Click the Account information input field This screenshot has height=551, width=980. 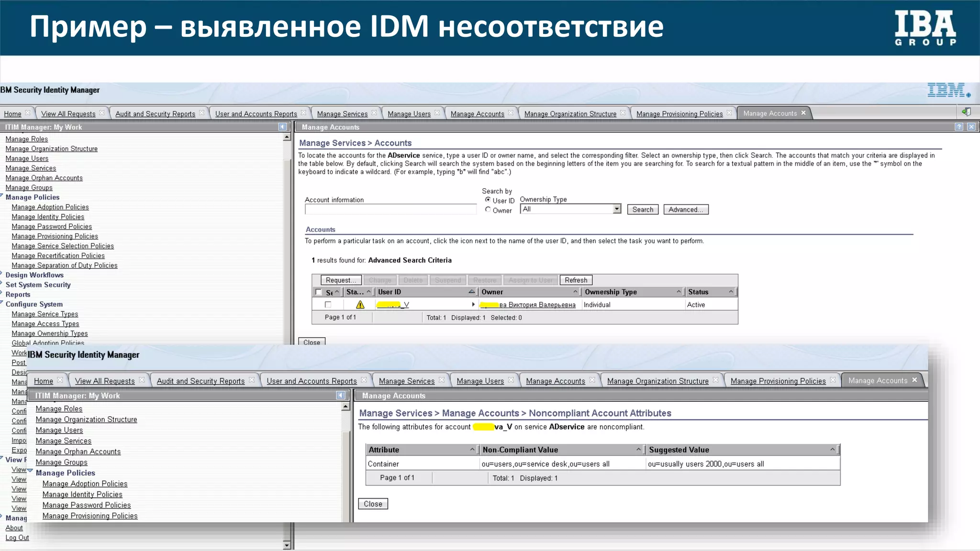click(x=390, y=209)
